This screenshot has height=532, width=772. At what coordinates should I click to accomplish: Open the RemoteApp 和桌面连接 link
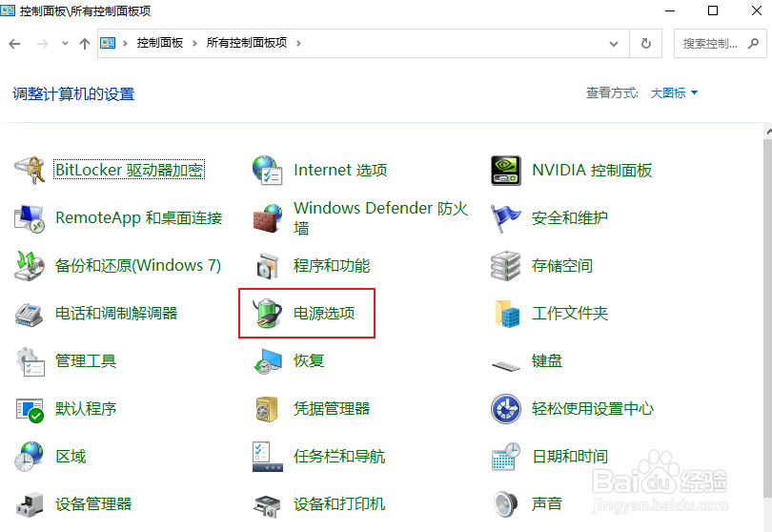click(x=139, y=217)
